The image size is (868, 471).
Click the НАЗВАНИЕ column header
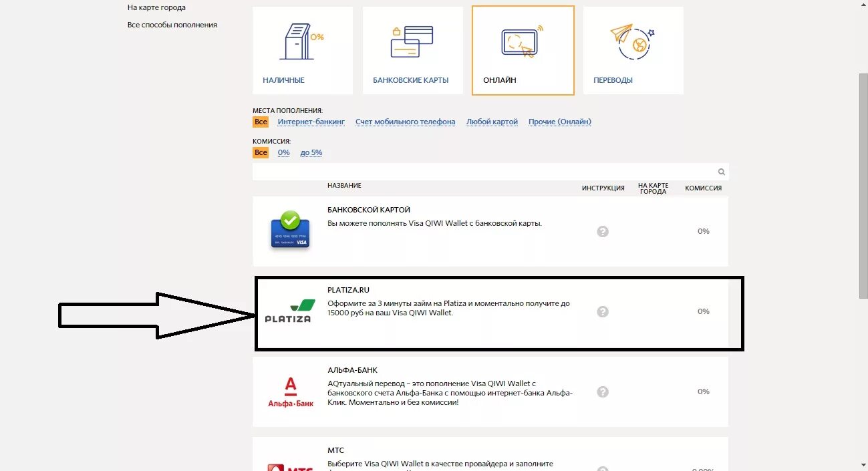coord(344,185)
